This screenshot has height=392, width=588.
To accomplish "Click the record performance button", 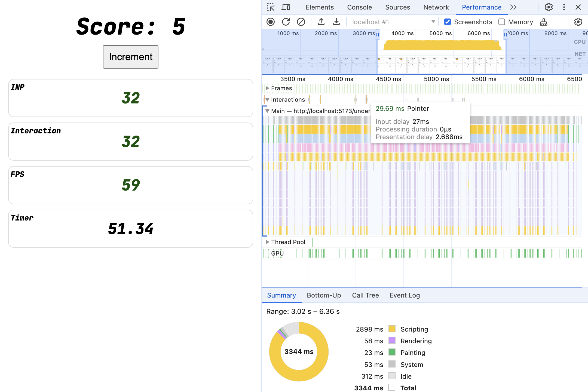I will 271,22.
